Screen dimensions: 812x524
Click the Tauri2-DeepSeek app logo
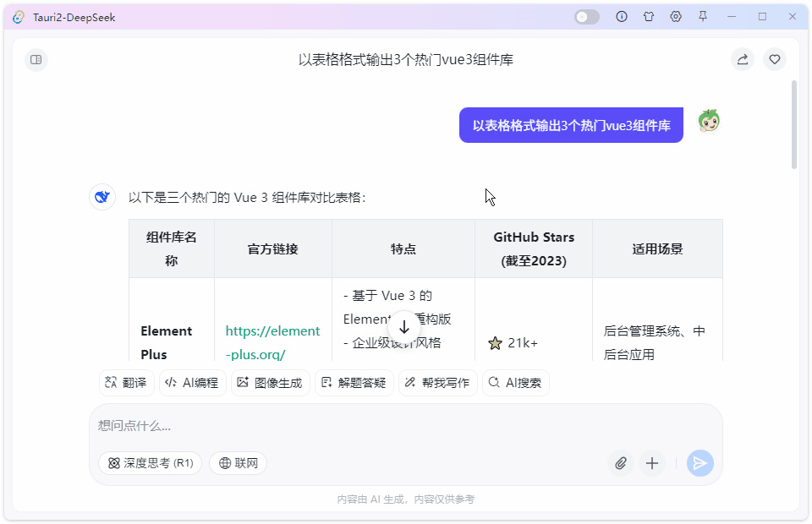click(19, 17)
